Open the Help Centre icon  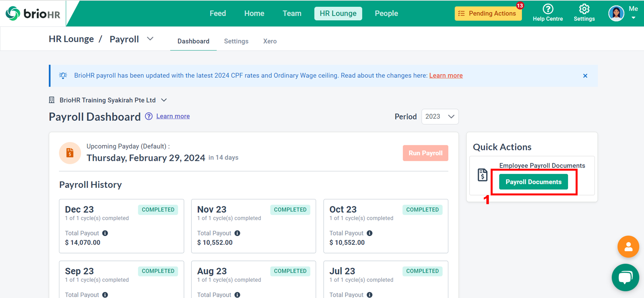[548, 9]
